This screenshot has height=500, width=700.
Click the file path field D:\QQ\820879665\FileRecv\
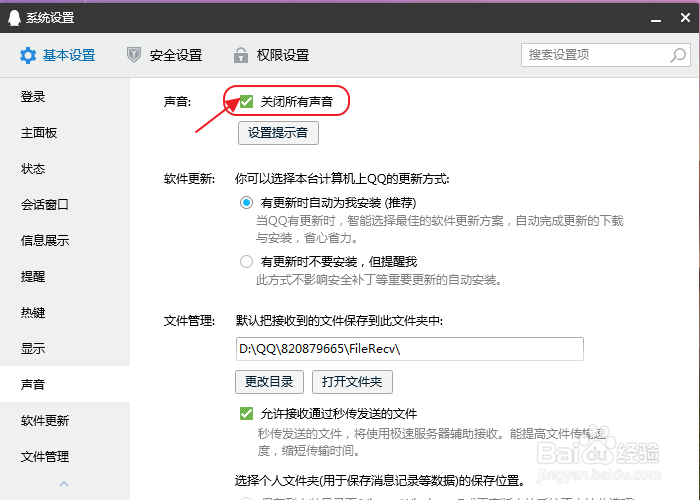click(x=409, y=349)
